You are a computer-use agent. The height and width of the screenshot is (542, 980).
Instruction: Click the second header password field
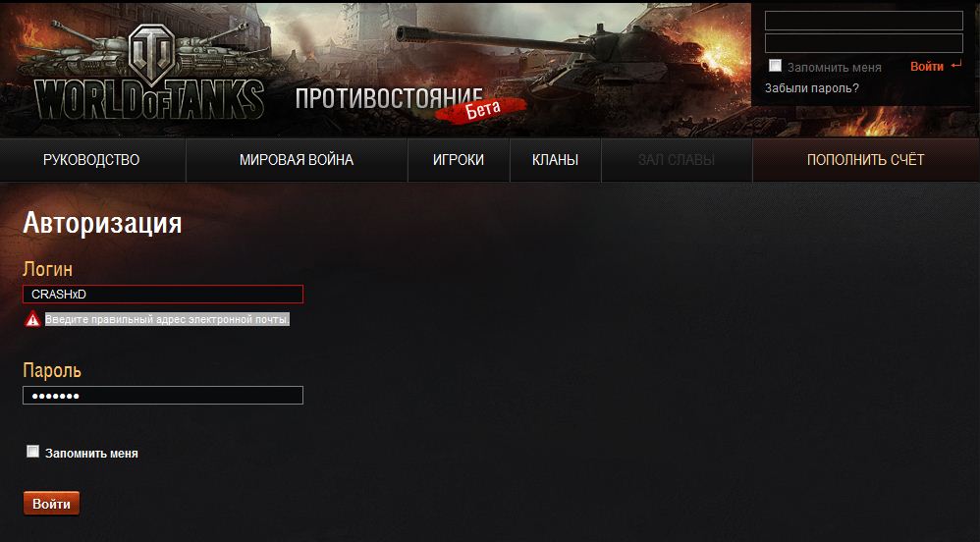(864, 43)
